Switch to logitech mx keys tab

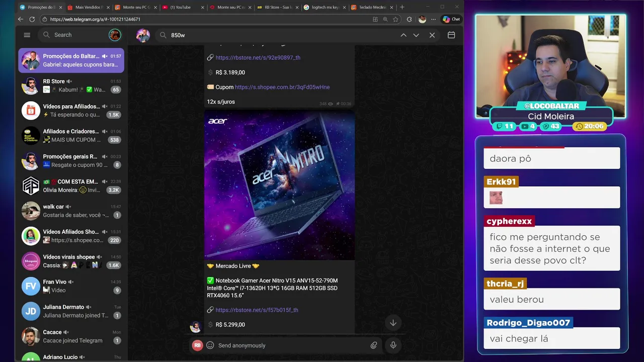pos(325,7)
